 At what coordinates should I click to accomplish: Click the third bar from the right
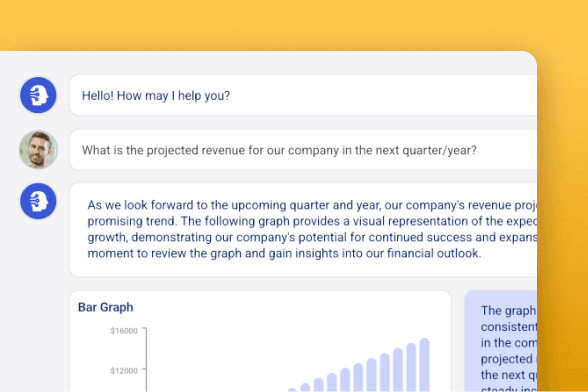coord(398,370)
